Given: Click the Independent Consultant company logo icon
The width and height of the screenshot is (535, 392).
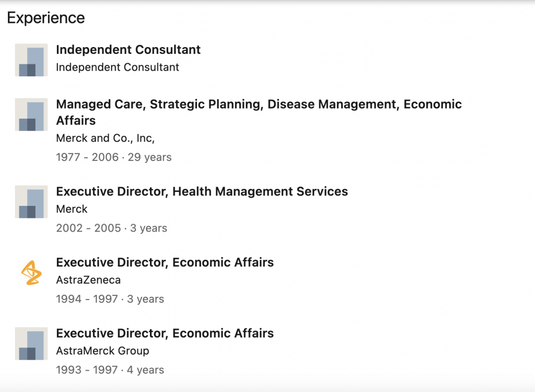Looking at the screenshot, I should click(31, 60).
